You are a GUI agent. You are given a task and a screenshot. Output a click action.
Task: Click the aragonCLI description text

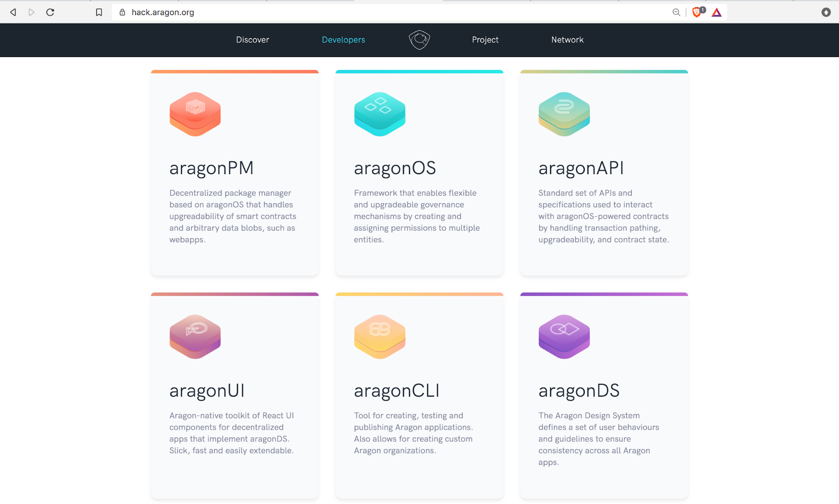click(413, 433)
